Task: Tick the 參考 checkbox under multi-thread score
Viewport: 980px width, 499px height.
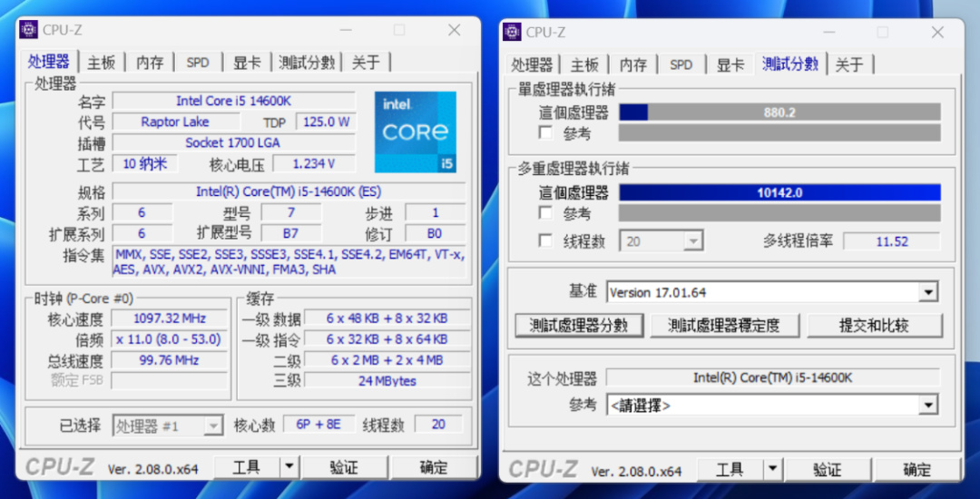Action: click(x=545, y=213)
